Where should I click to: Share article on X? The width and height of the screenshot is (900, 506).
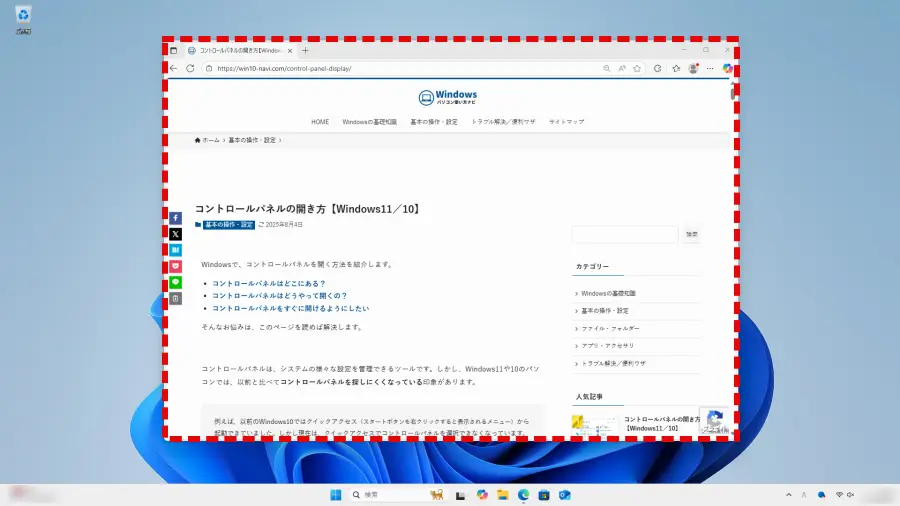tap(176, 234)
